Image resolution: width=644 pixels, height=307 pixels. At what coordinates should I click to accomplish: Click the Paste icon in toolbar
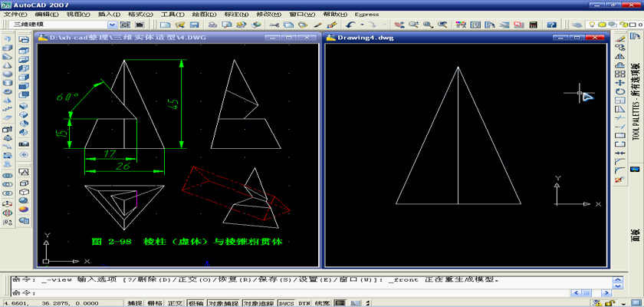[x=303, y=25]
